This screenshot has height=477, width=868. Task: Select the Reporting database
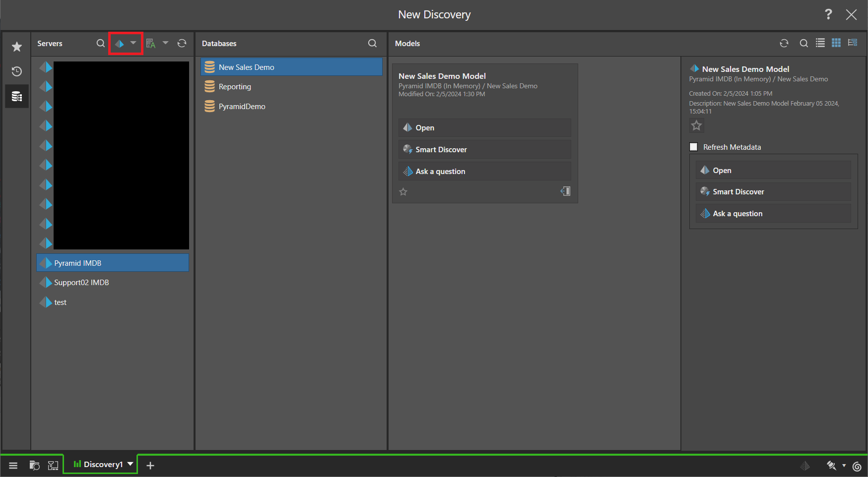point(291,87)
